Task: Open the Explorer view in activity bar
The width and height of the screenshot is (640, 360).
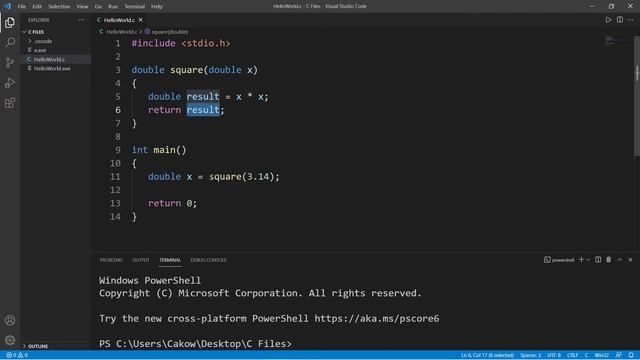Action: pos(10,22)
